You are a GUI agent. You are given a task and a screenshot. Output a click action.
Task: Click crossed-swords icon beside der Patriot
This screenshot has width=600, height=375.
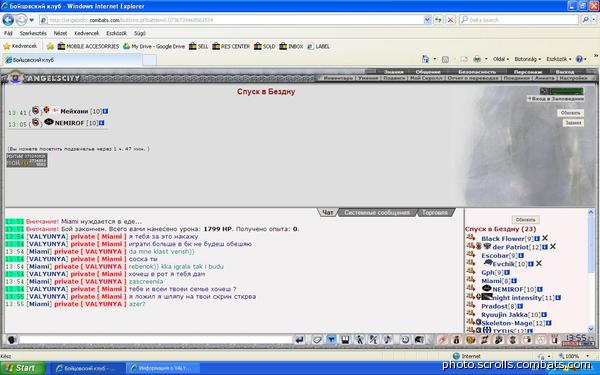pyautogui.click(x=553, y=247)
